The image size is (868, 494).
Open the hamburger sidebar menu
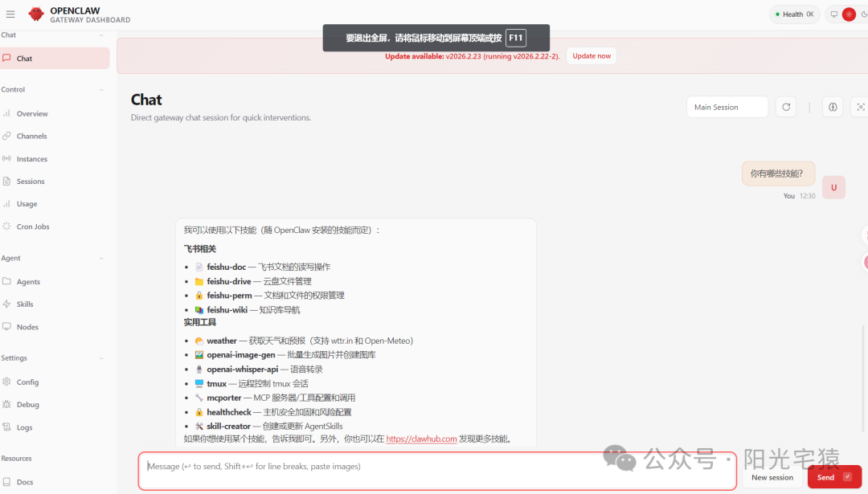10,14
